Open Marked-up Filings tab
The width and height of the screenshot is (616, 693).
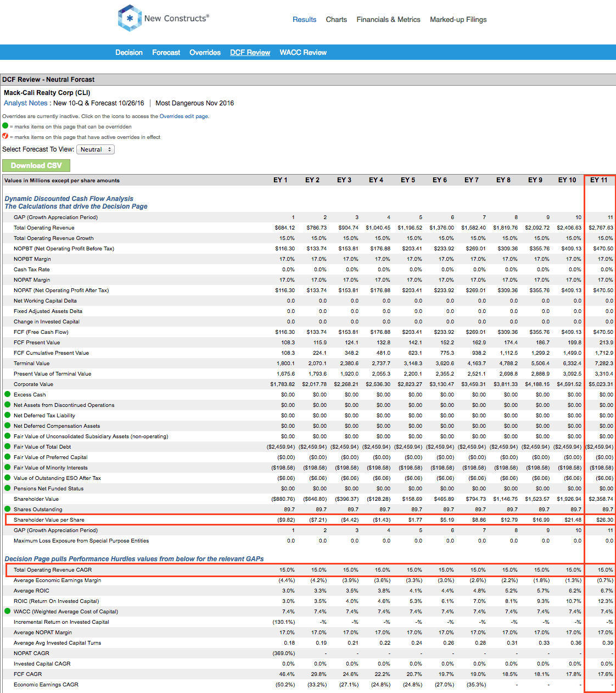pyautogui.click(x=458, y=19)
